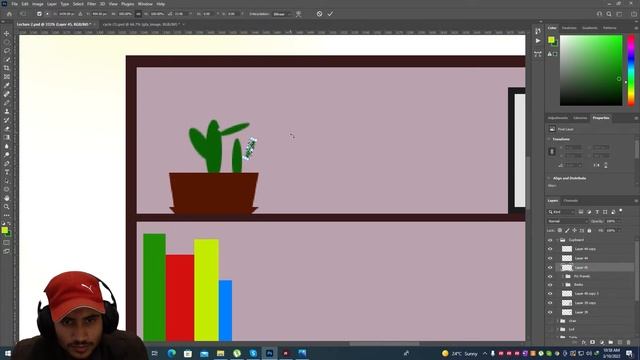Open the Image menu
The height and width of the screenshot is (360, 640).
point(38,4)
